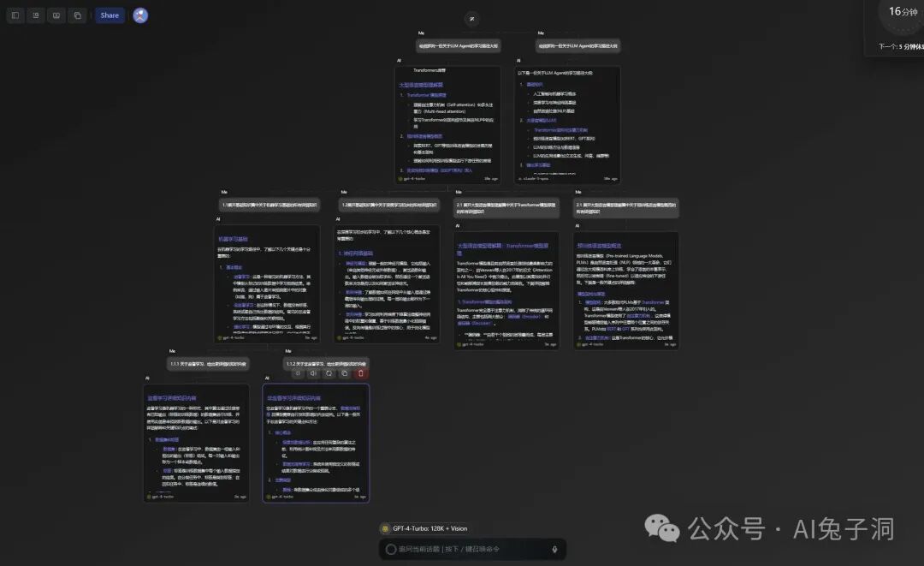Click the 16分钟 timer widget
924x566 pixels.
(902, 12)
